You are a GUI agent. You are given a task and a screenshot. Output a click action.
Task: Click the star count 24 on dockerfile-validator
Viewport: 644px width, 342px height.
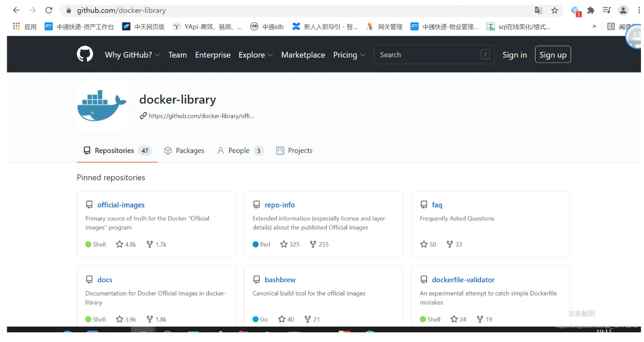coord(458,319)
